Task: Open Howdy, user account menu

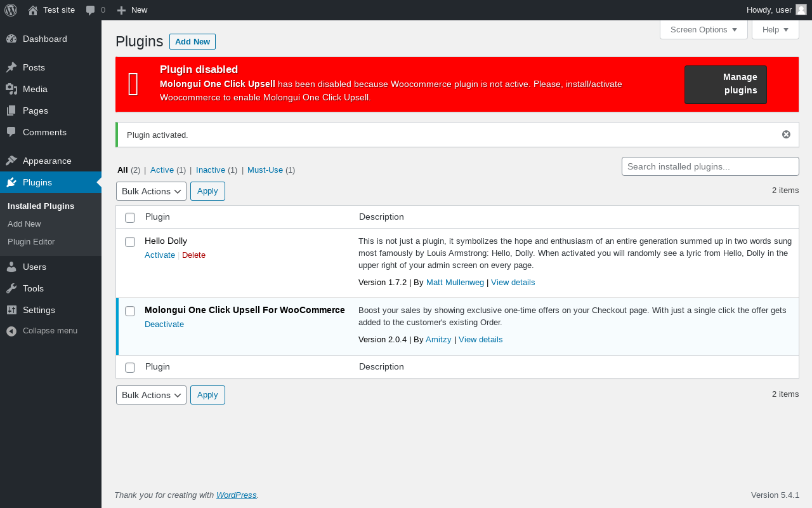Action: pyautogui.click(x=776, y=10)
